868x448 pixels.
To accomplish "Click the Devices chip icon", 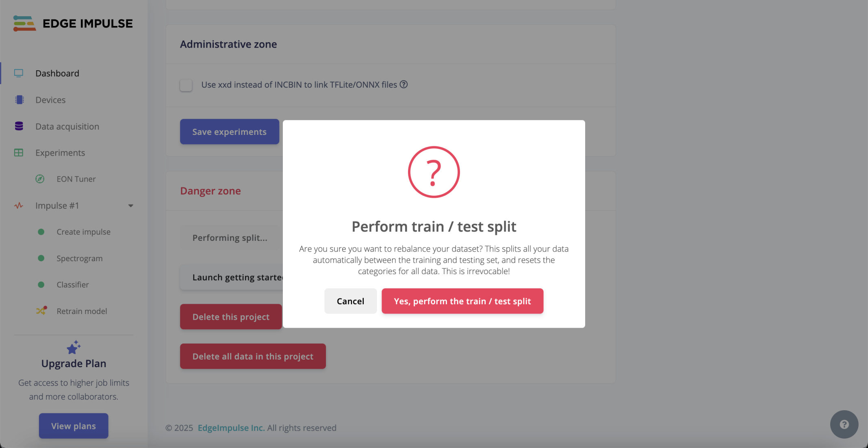I will pos(19,100).
